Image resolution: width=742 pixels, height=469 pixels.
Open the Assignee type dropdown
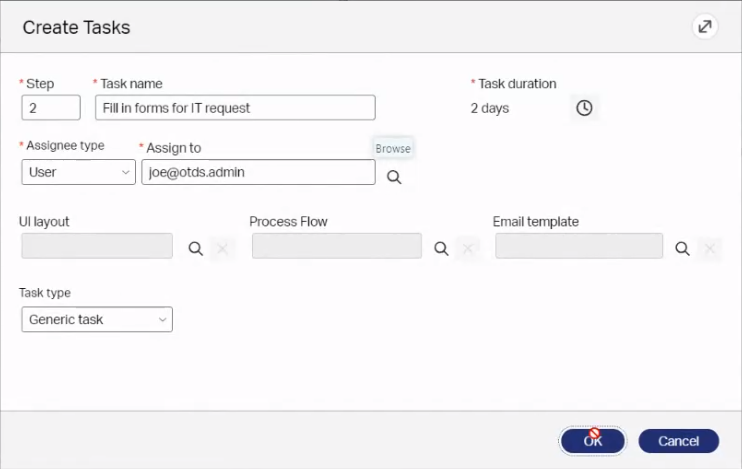(78, 172)
